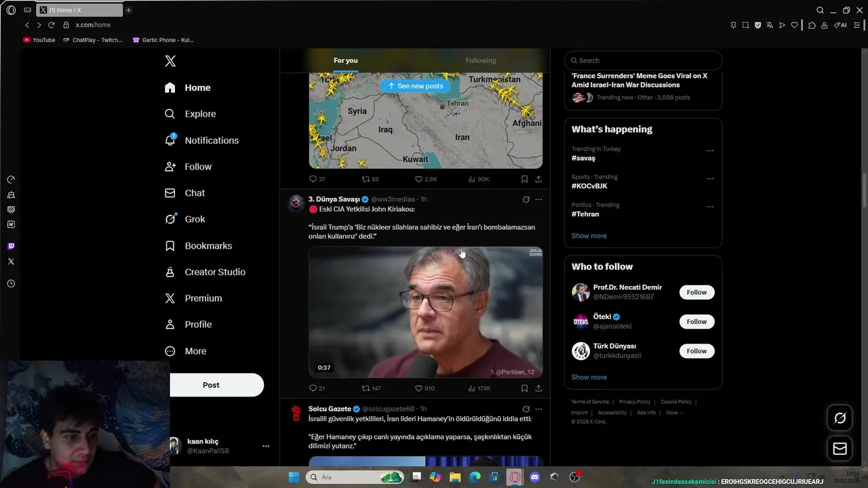Viewport: 868px width, 488px height.
Task: Open the #savaş trend
Action: (583, 158)
